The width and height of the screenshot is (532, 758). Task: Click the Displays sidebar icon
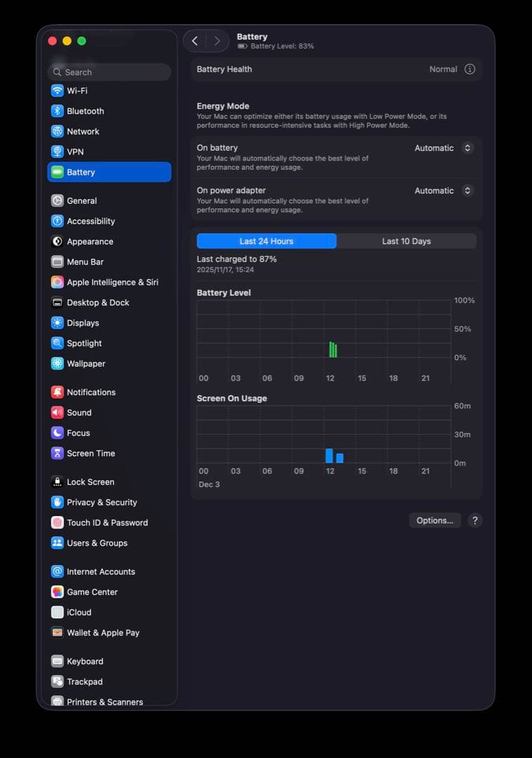(58, 323)
